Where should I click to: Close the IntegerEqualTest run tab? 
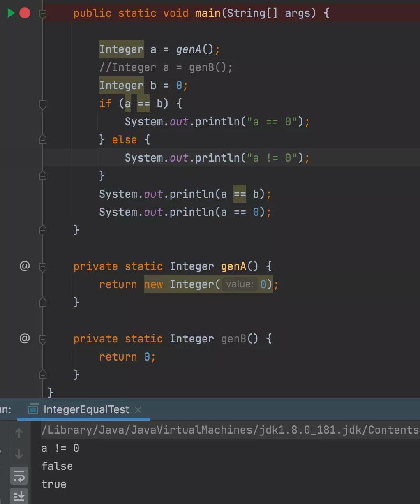138,409
